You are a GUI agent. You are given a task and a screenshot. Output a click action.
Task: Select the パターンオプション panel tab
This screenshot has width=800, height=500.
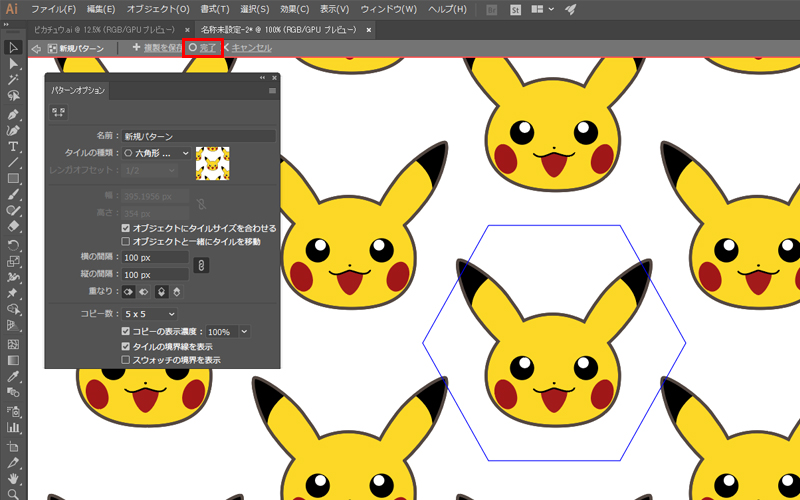[78, 90]
